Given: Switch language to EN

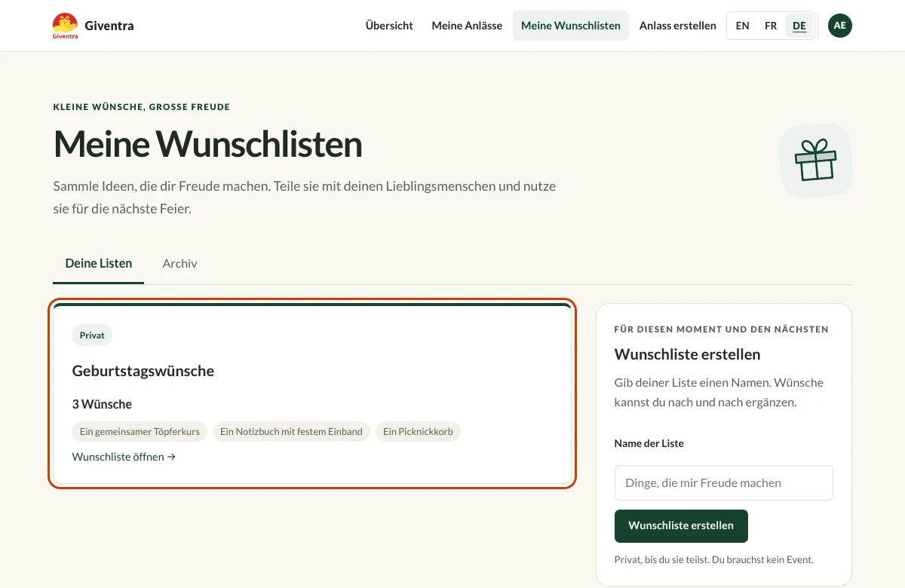Looking at the screenshot, I should [x=742, y=26].
